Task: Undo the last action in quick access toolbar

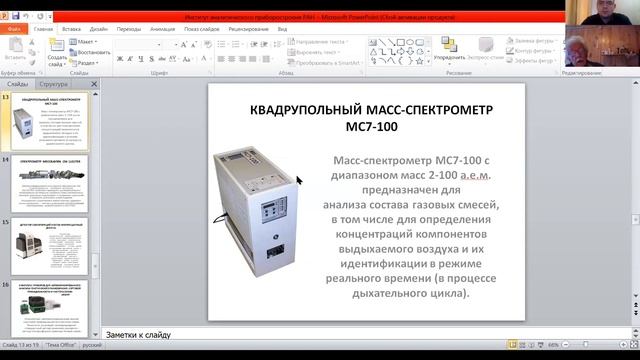Action: pos(26,16)
